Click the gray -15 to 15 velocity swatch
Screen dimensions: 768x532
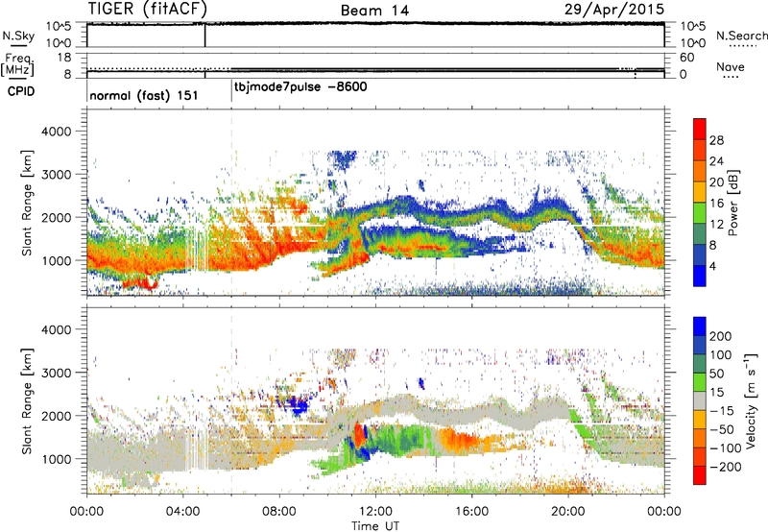(x=700, y=400)
